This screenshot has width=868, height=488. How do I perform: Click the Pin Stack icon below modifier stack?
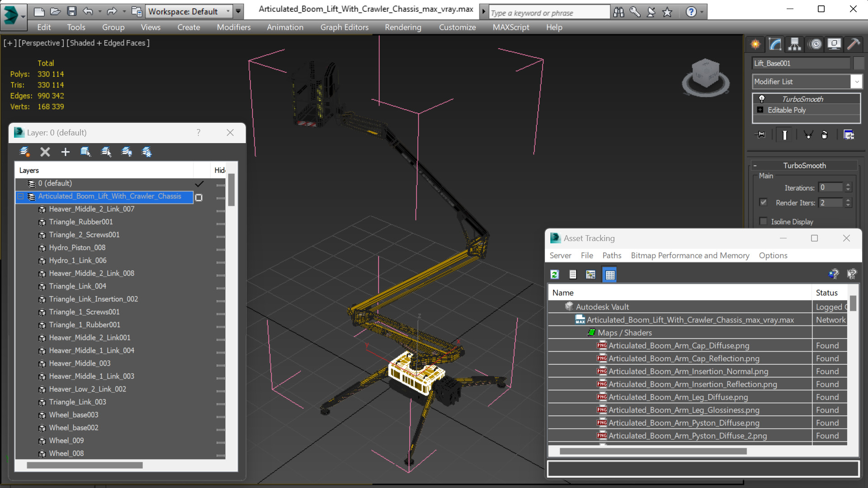760,135
